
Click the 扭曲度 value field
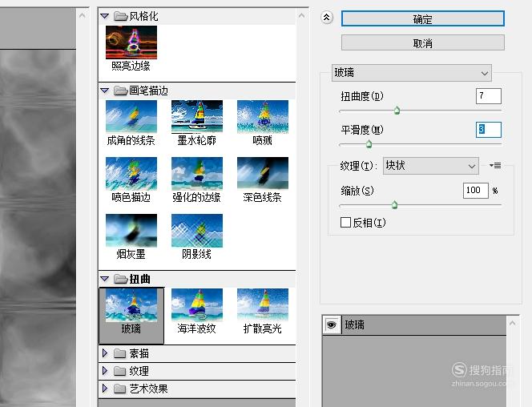[489, 96]
